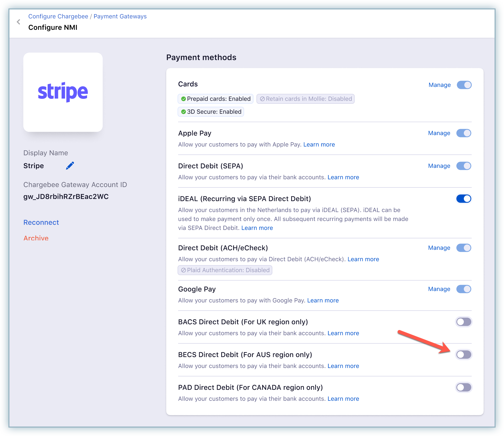The image size is (504, 436).
Task: Enable BACS Direct Debit for UK
Action: pos(464,322)
